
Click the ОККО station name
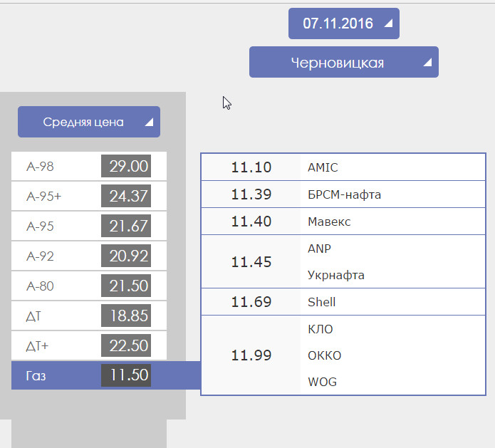click(324, 355)
